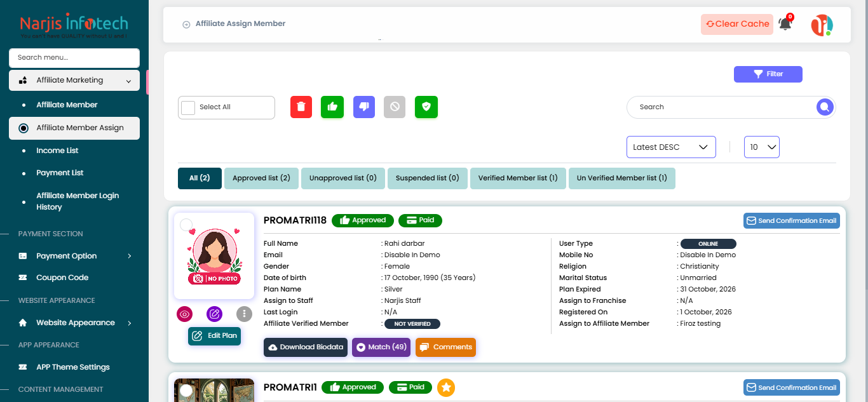Image resolution: width=868 pixels, height=402 pixels.
Task: Send Confirmation Email to PROMATRI1
Action: pos(792,387)
